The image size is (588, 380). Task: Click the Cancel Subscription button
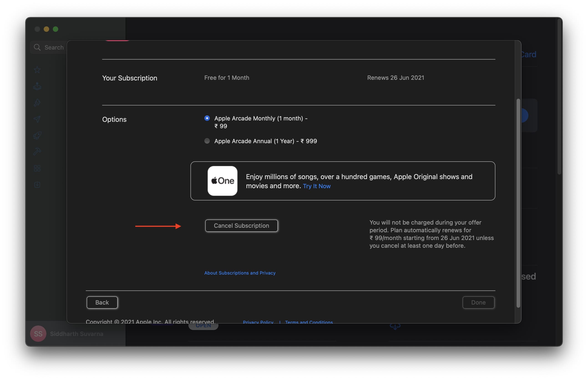click(241, 225)
